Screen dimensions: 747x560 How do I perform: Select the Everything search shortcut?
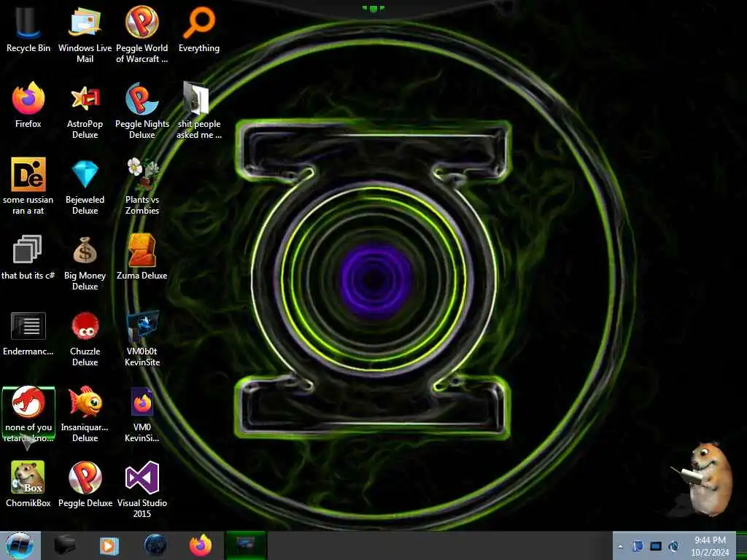[199, 29]
